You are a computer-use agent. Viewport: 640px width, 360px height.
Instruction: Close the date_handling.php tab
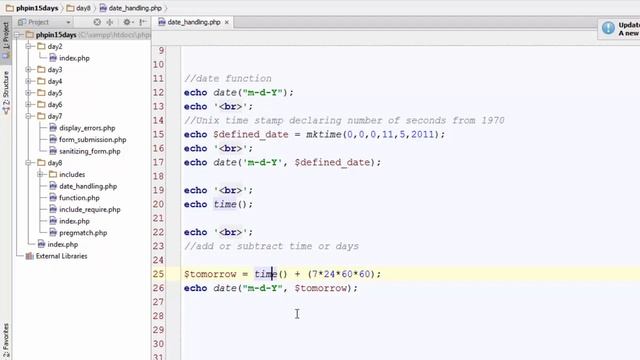[x=227, y=22]
